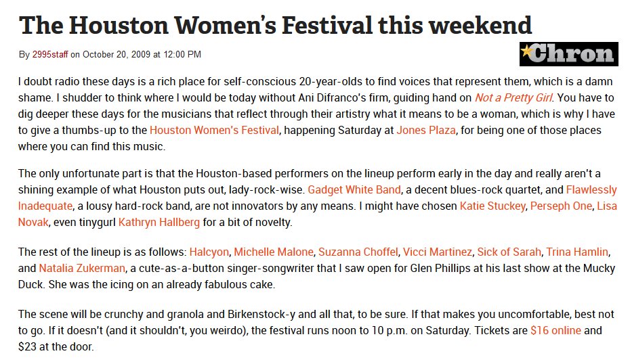Follow the Houston Women's Festival link

pos(213,129)
